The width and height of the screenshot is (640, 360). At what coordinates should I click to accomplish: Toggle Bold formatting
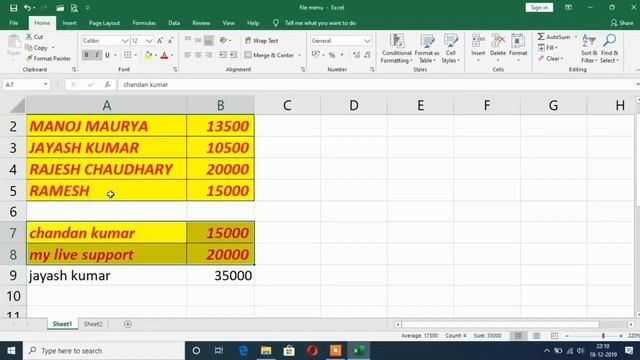[86, 55]
